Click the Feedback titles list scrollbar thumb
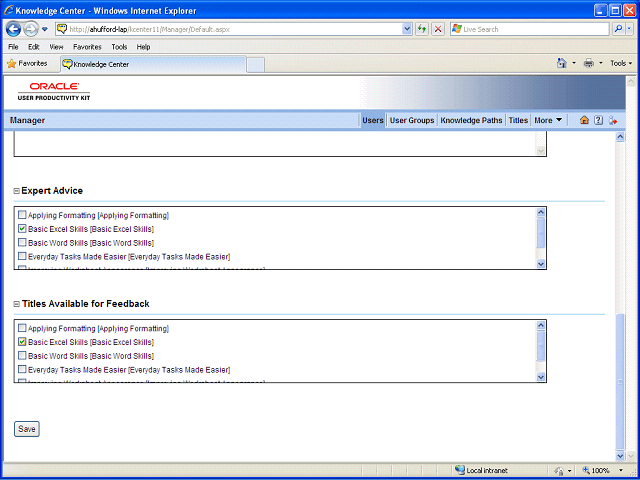The image size is (640, 480). pyautogui.click(x=541, y=346)
